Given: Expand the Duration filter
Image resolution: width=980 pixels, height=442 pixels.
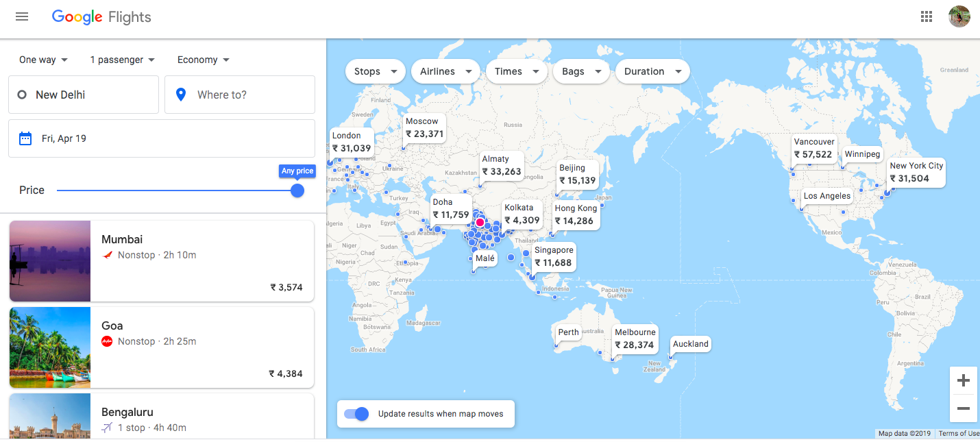Looking at the screenshot, I should coord(652,71).
